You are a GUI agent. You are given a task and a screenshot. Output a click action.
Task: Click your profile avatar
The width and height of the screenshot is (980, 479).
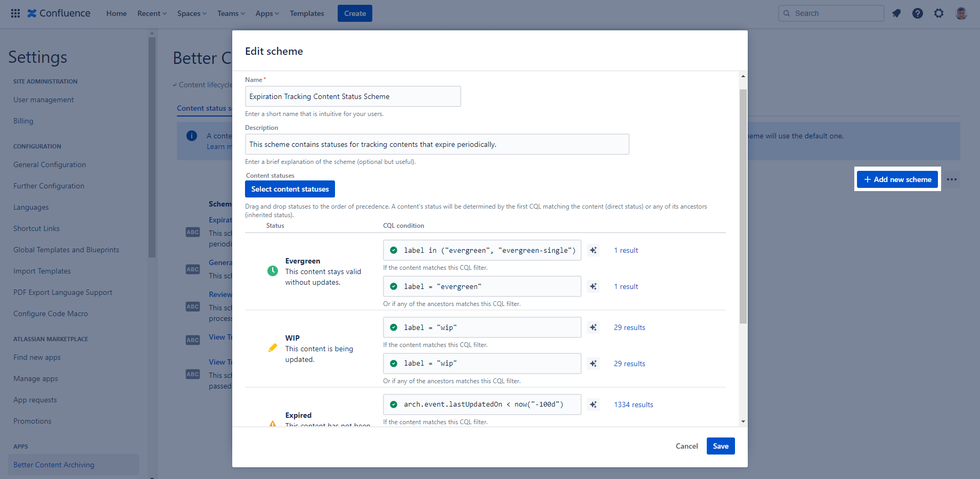coord(961,13)
